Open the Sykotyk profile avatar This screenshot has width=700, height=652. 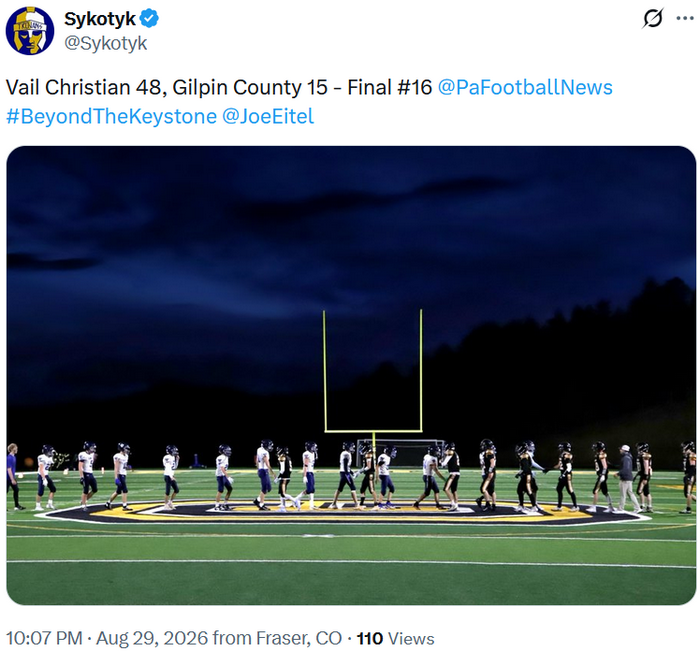pyautogui.click(x=30, y=30)
